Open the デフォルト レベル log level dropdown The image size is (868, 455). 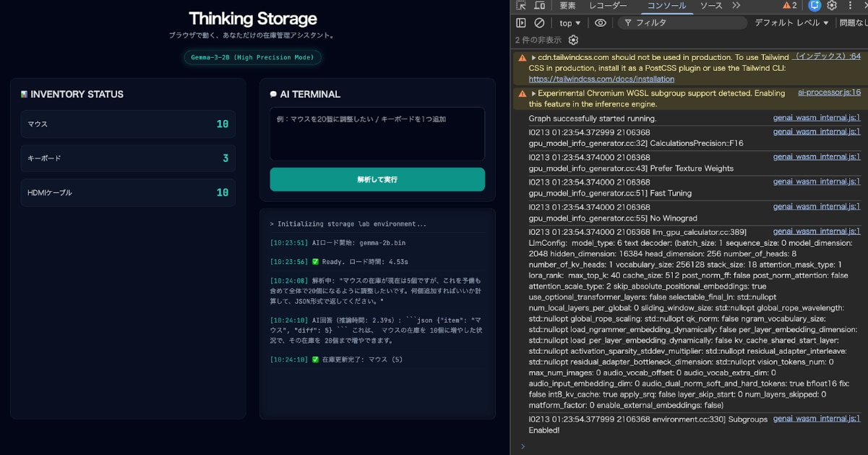pyautogui.click(x=791, y=23)
